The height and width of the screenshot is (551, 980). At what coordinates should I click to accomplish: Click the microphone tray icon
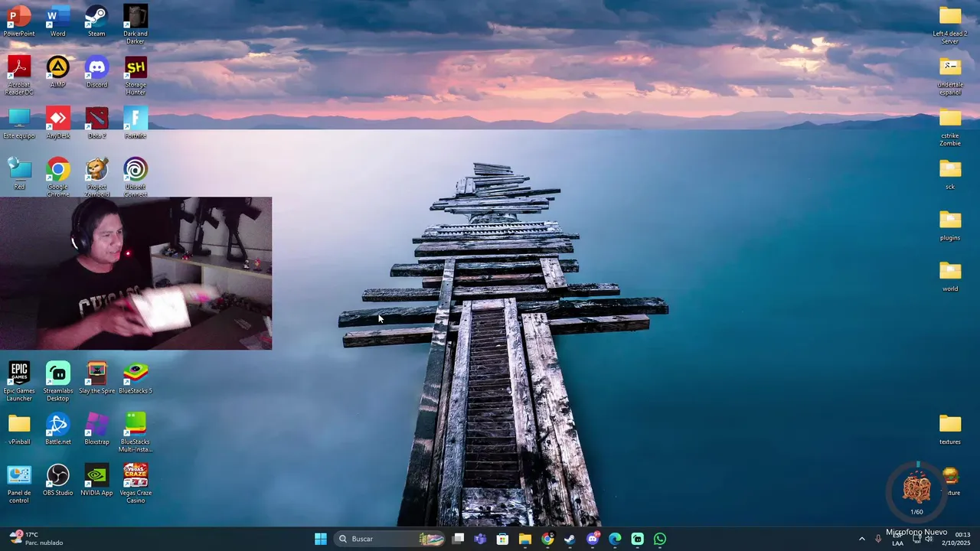point(878,539)
